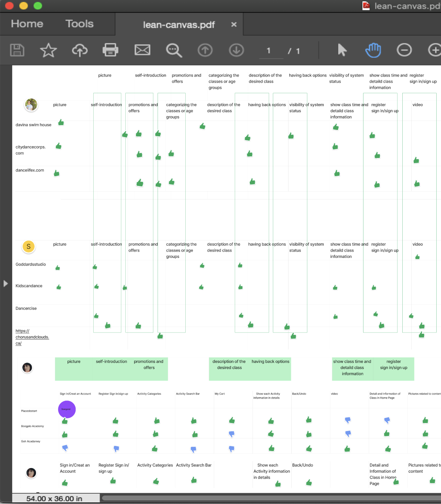
Task: Print the document using printer icon
Action: (x=111, y=50)
